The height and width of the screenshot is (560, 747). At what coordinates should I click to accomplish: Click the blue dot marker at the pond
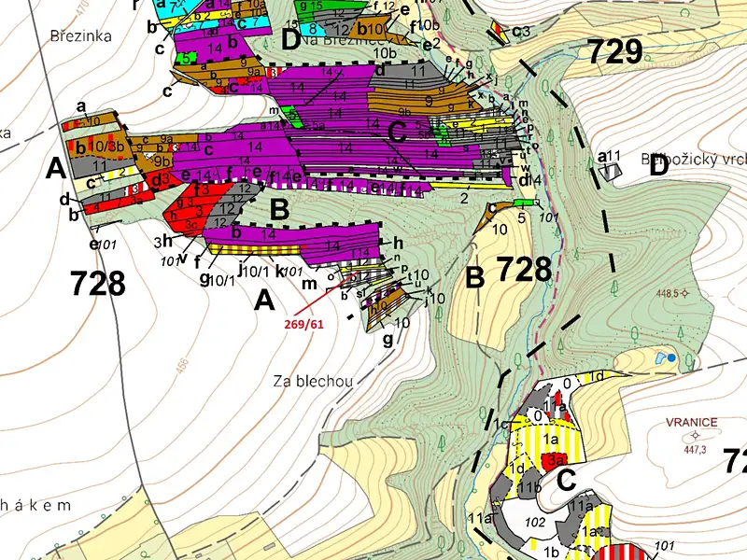pos(671,357)
